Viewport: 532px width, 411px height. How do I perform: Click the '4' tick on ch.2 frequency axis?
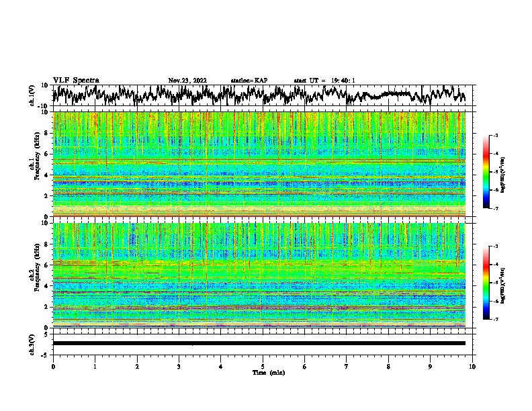pos(46,286)
